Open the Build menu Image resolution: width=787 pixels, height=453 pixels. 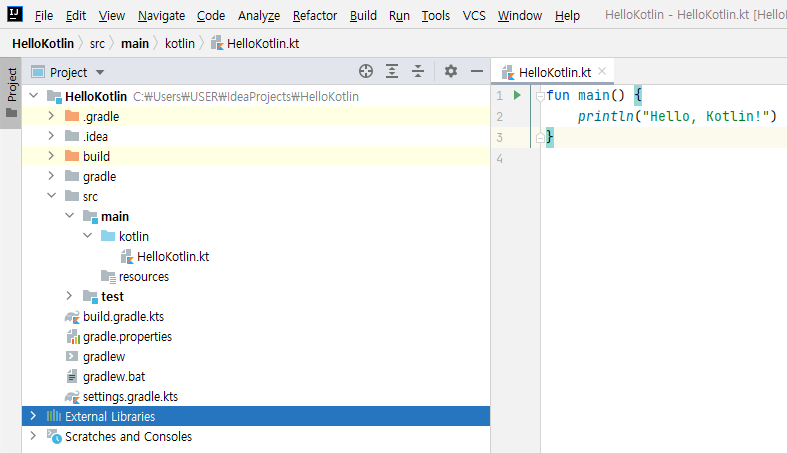(x=363, y=16)
